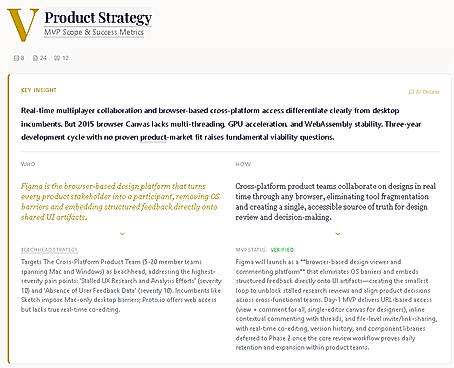This screenshot has width=454, height=368.
Task: Click the WHO column label
Action: point(28,164)
